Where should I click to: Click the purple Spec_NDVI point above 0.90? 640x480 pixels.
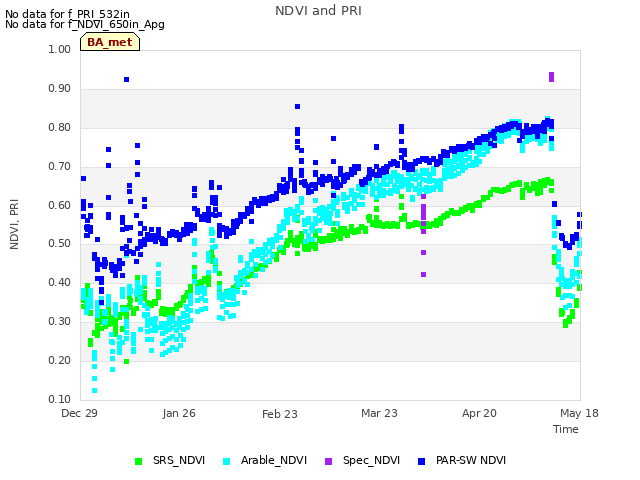(551, 77)
